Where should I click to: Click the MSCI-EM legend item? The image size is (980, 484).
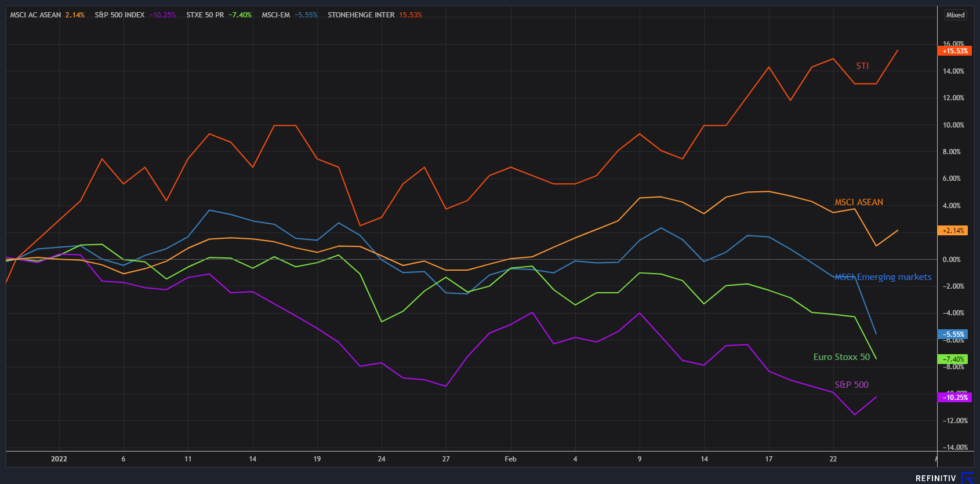coord(289,15)
